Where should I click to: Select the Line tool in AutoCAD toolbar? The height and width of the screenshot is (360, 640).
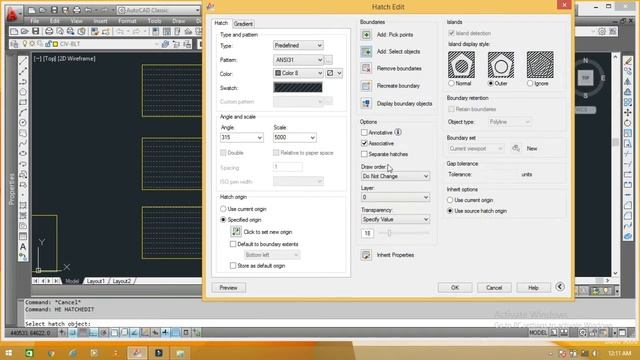coord(23,61)
